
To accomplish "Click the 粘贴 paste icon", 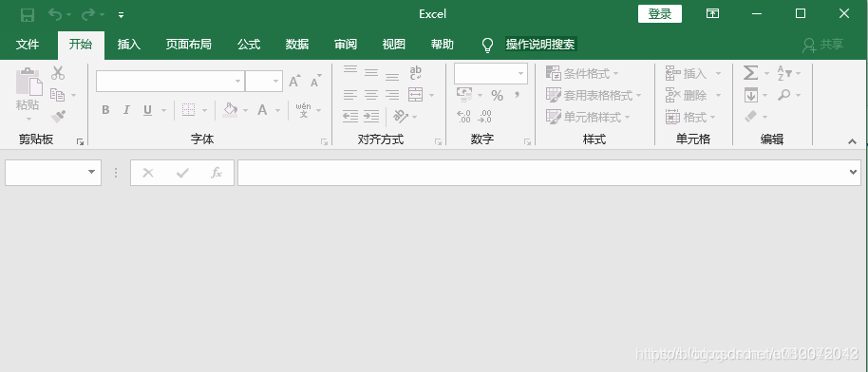I will tap(28, 82).
